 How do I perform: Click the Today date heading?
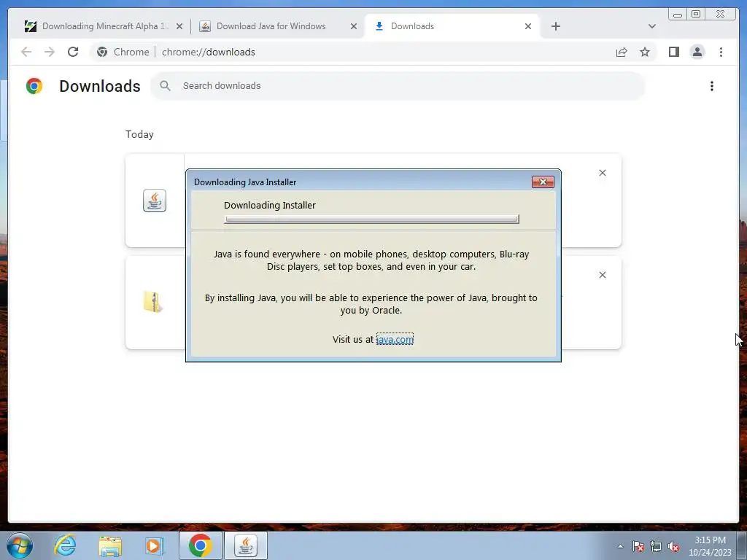pyautogui.click(x=139, y=134)
